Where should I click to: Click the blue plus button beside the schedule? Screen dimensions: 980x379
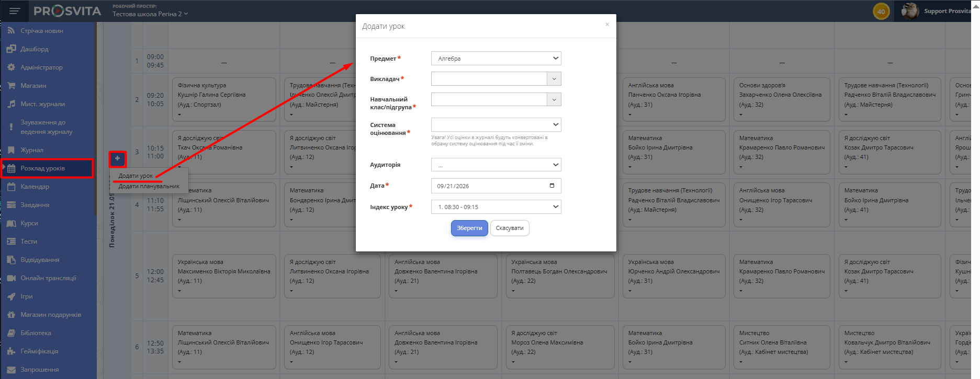(117, 158)
